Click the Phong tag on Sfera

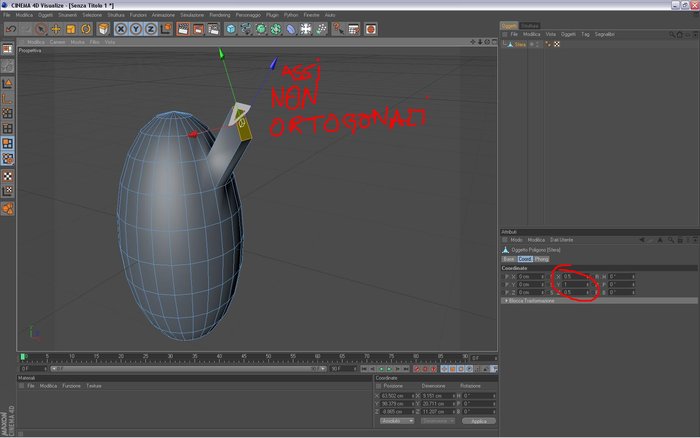(x=549, y=44)
